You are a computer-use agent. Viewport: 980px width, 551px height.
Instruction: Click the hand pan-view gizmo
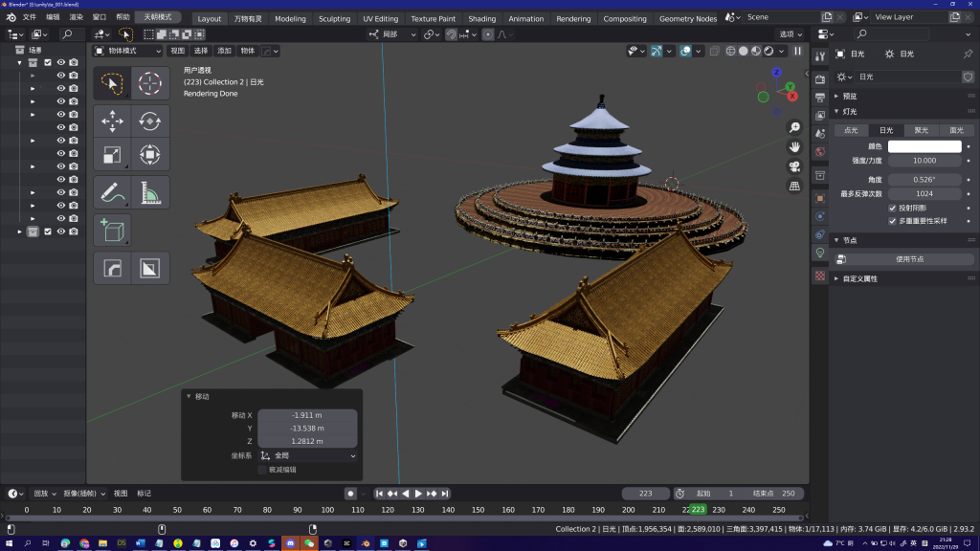[794, 146]
